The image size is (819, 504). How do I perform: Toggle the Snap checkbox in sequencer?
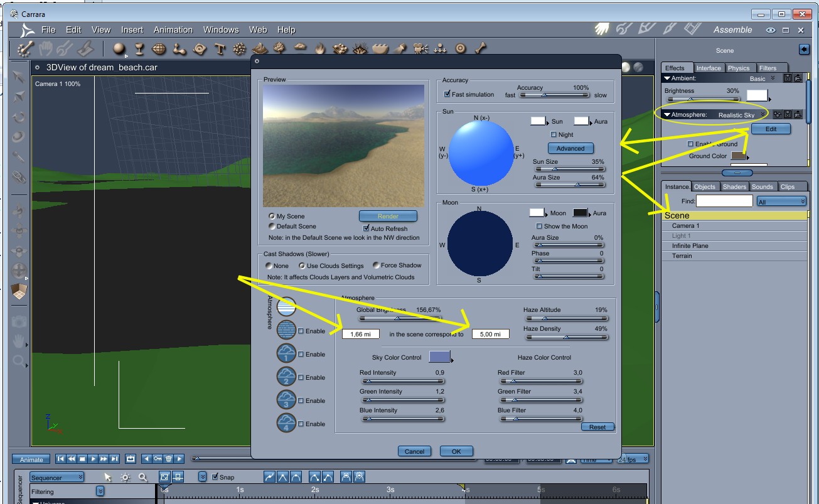tap(215, 477)
